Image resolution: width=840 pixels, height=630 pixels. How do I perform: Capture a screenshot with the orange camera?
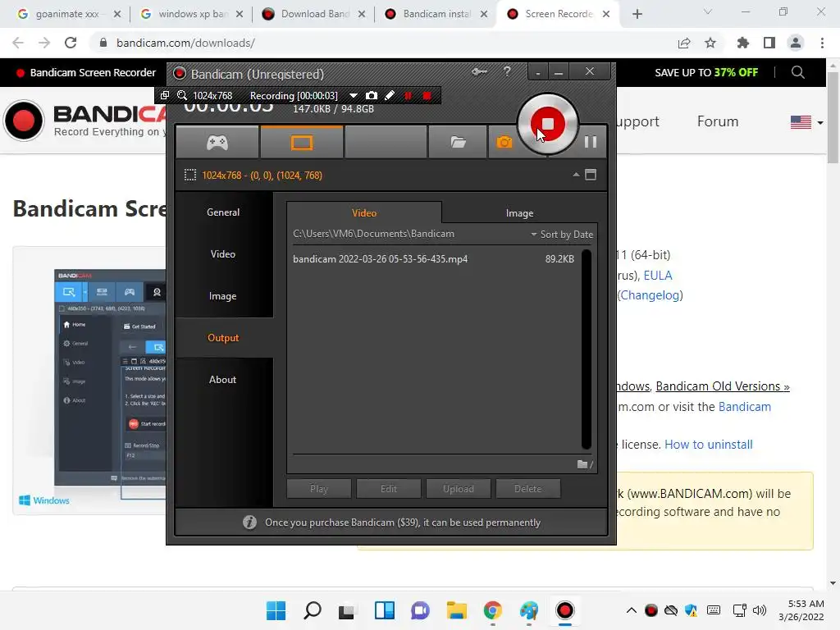504,143
